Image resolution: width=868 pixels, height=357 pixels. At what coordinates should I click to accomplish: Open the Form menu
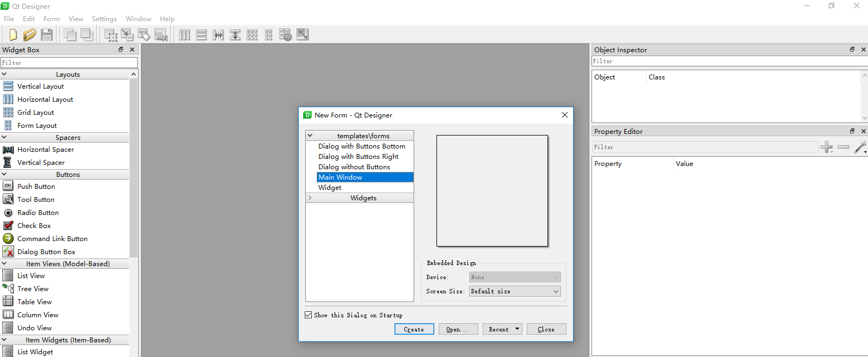pyautogui.click(x=52, y=19)
